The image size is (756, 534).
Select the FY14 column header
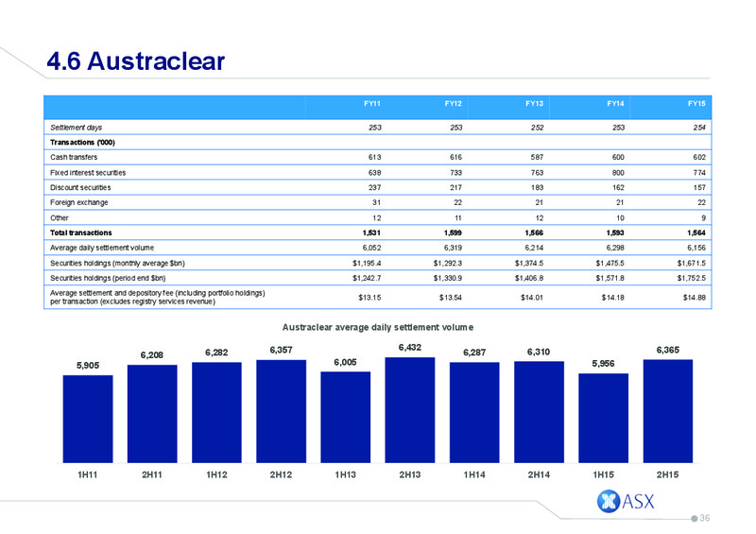[x=616, y=104]
